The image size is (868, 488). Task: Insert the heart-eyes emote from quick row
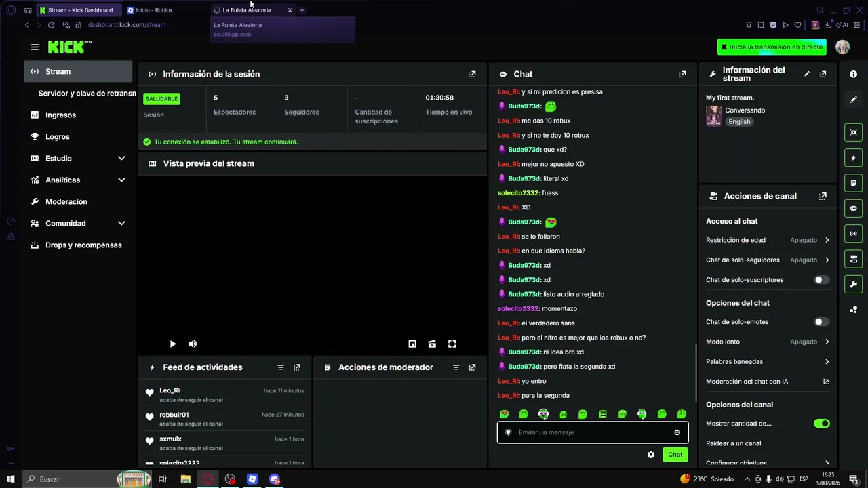[x=504, y=414]
